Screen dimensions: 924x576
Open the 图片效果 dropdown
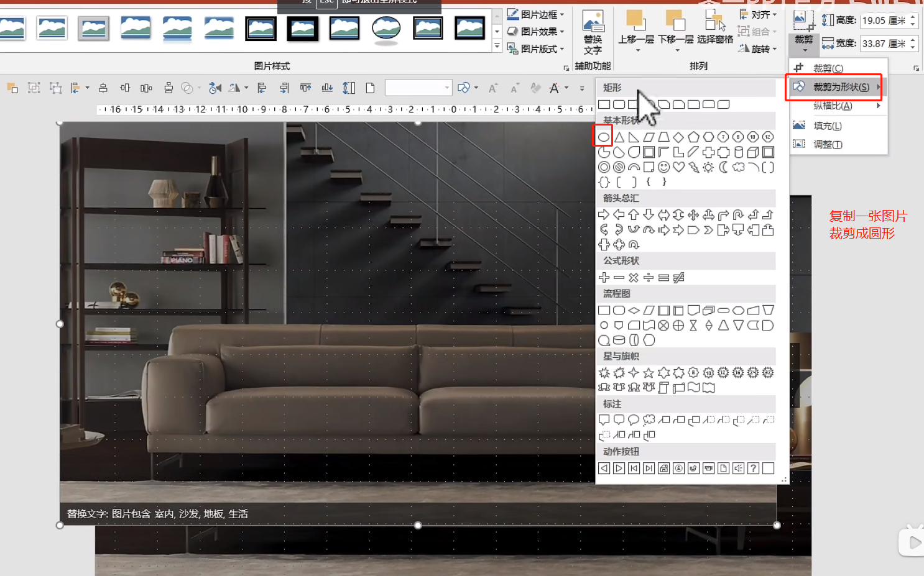click(535, 31)
